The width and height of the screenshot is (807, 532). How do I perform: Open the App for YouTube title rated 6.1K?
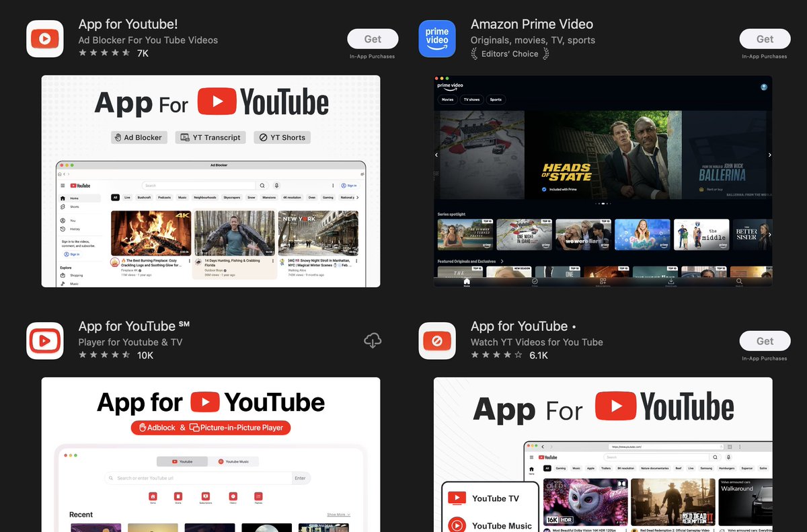coord(523,326)
